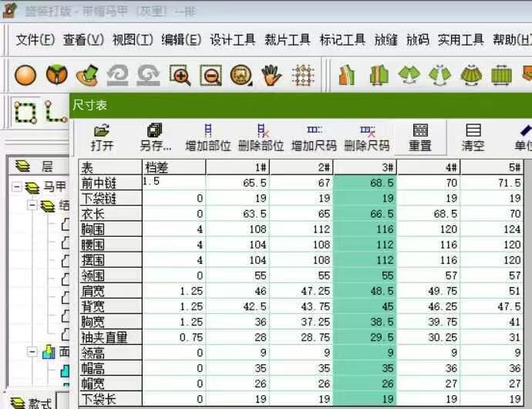The image size is (532, 409).
Task: Collapse the 马甲 tree node
Action: coord(17,187)
